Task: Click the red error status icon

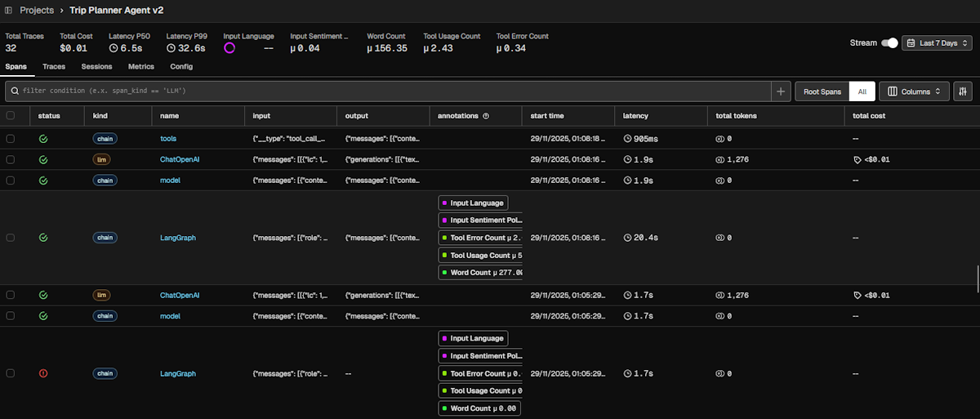Action: pos(43,373)
